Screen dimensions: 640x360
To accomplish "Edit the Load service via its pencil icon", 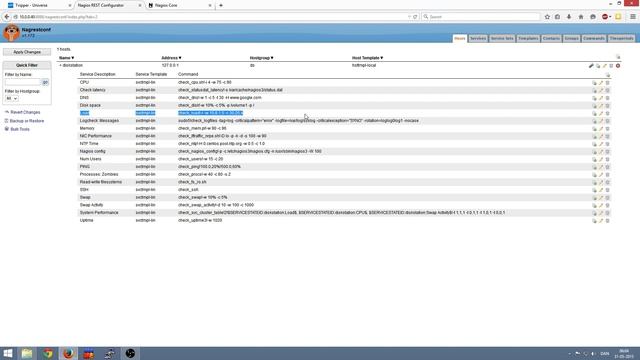I will 601,113.
